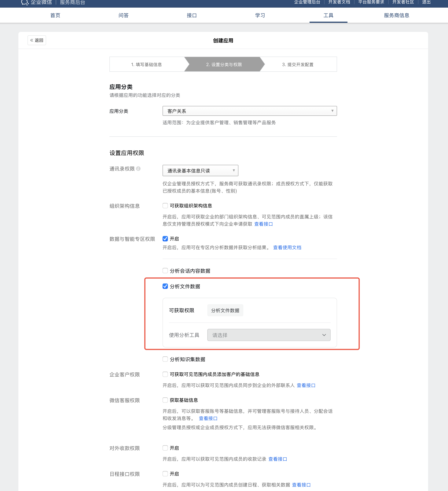Check the 分析知识集数据 checkbox
448x491 pixels.
pos(165,359)
